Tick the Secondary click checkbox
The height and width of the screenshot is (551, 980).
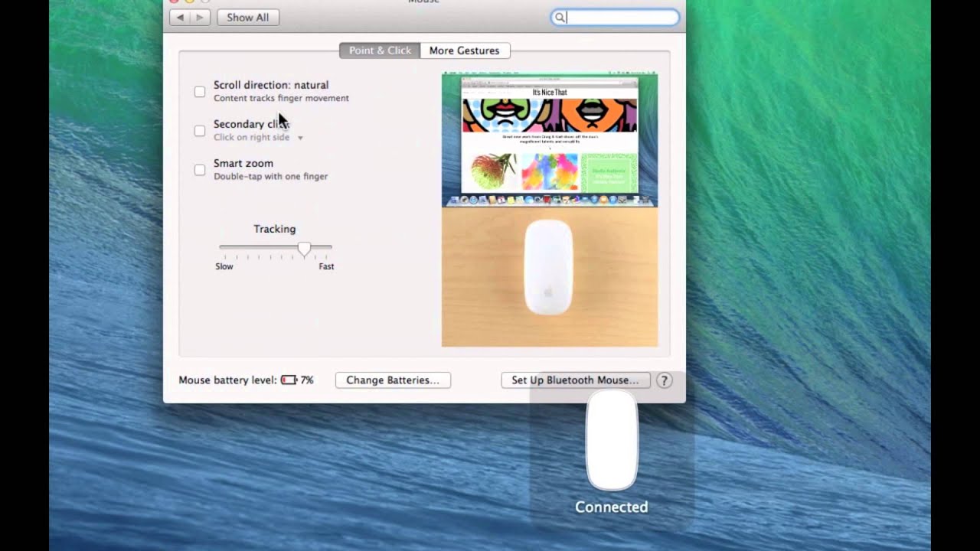pyautogui.click(x=200, y=131)
